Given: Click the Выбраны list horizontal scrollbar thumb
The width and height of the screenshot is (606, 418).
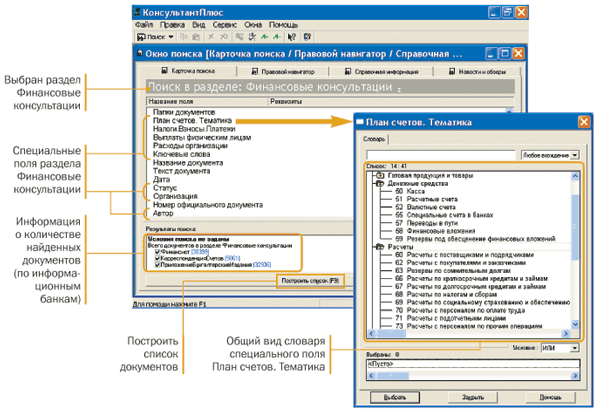Looking at the screenshot, I should [x=392, y=376].
